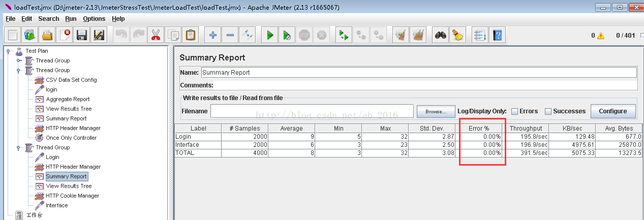
Task: Click the Reset Search broom icon
Action: pos(458,35)
